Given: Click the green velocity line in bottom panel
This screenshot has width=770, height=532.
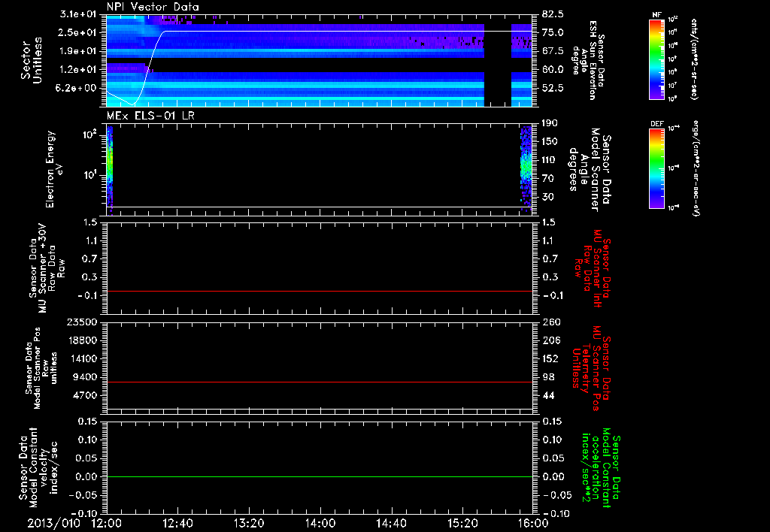Looking at the screenshot, I should (319, 476).
